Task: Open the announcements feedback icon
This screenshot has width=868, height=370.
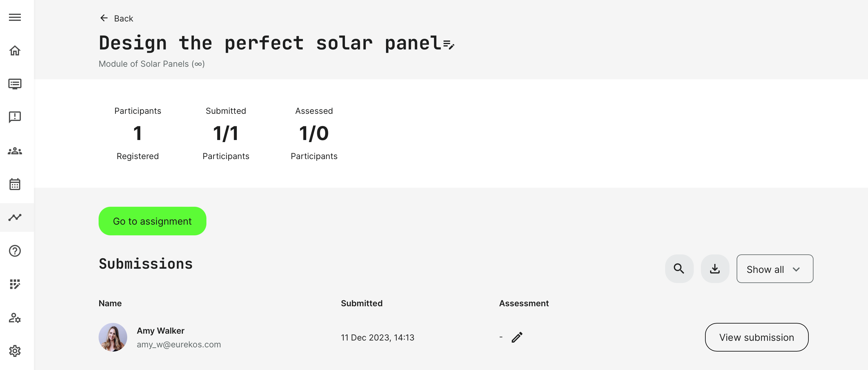Action: (x=15, y=117)
